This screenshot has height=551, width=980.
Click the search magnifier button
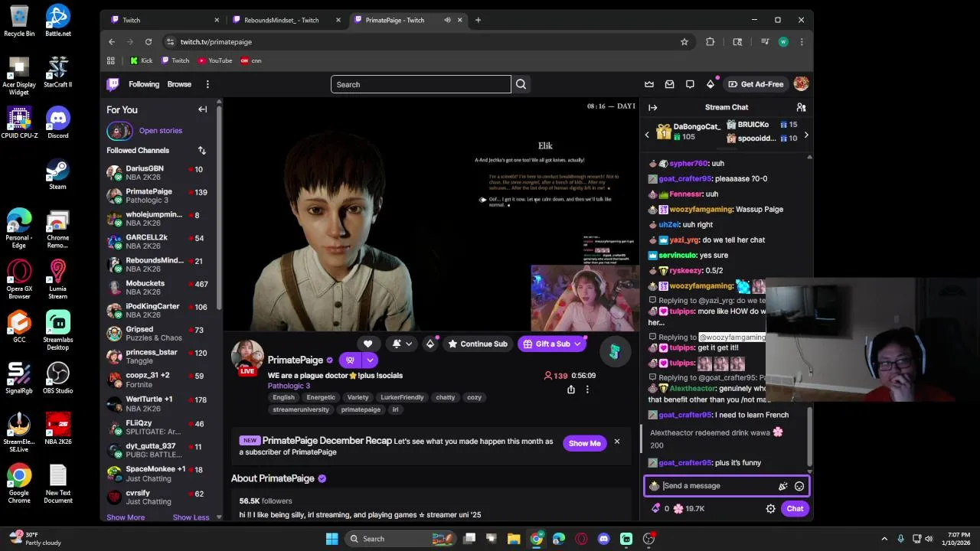[521, 84]
